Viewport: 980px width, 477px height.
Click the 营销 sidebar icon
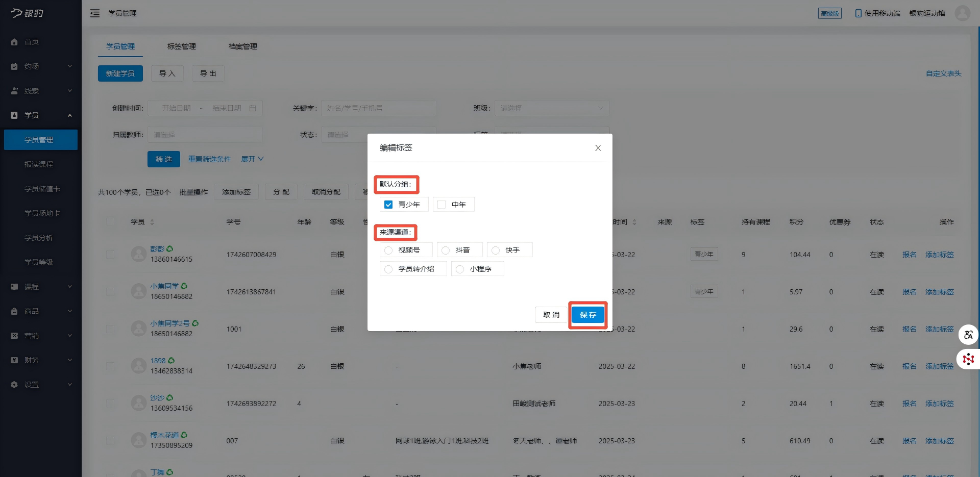pyautogui.click(x=14, y=336)
